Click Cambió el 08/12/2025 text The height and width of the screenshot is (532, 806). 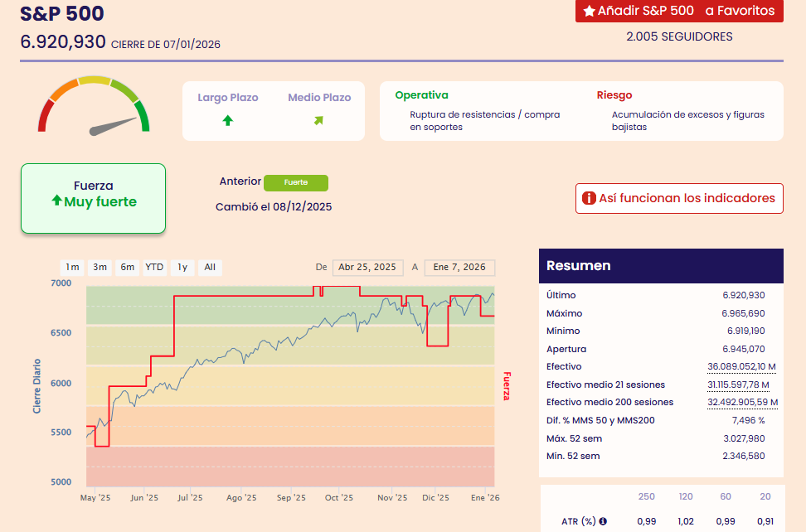pos(274,207)
